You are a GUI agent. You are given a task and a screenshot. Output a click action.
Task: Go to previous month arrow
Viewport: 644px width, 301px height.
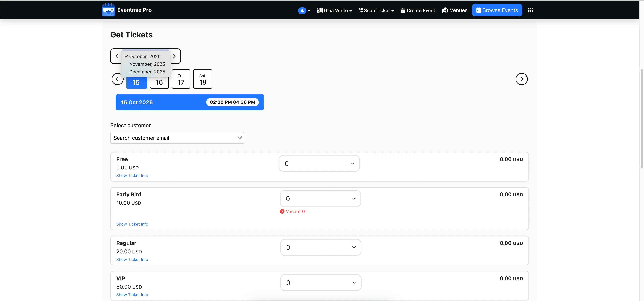[x=117, y=56]
